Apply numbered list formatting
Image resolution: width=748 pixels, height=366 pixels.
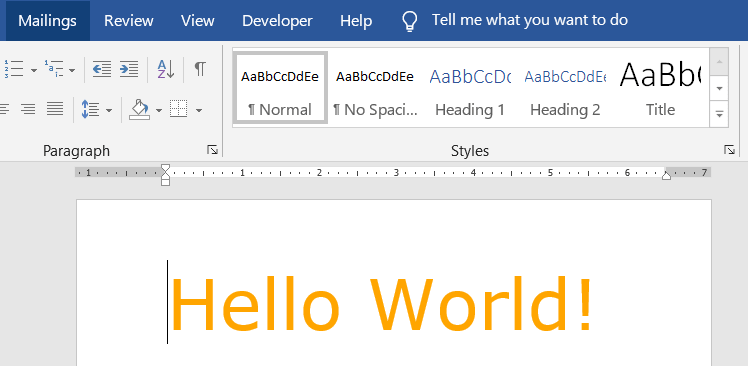[x=14, y=69]
